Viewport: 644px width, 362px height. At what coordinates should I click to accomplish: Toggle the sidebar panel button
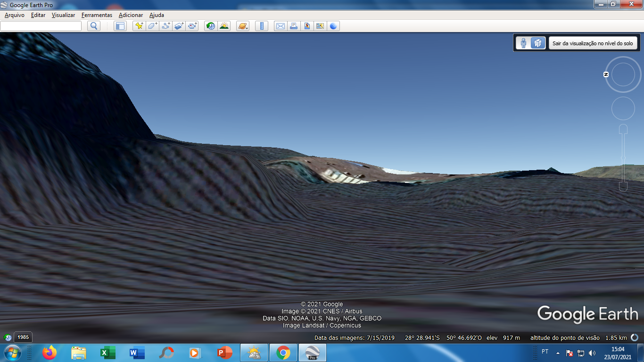(120, 26)
